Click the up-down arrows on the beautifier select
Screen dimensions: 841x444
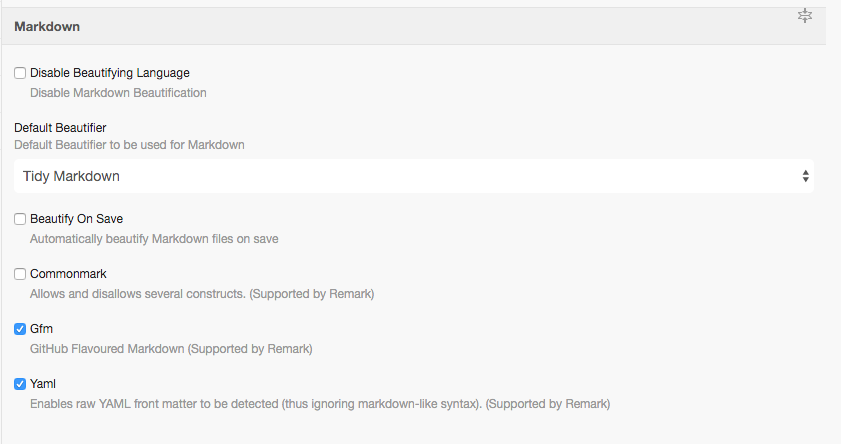point(806,176)
